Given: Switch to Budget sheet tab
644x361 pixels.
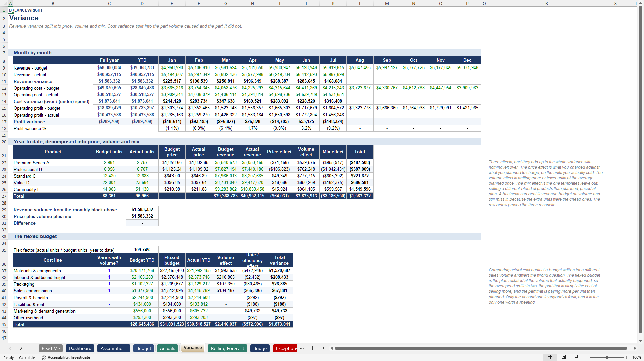Looking at the screenshot, I should pos(144,348).
